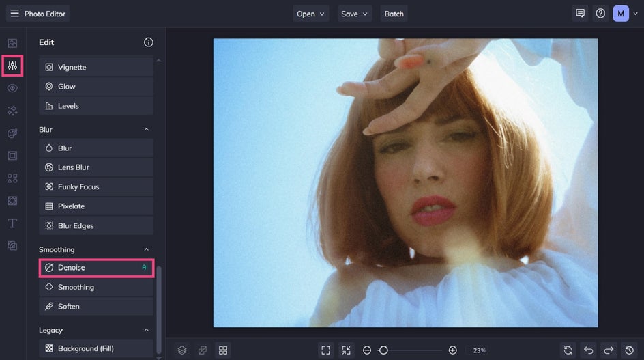This screenshot has width=644, height=360.
Task: Click the feedback comment icon
Action: click(580, 14)
